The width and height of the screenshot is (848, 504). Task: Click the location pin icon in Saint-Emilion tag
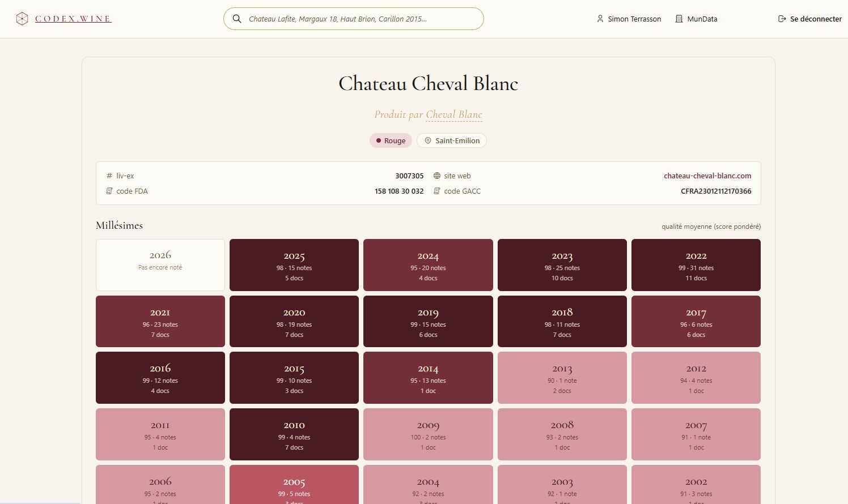coord(428,140)
